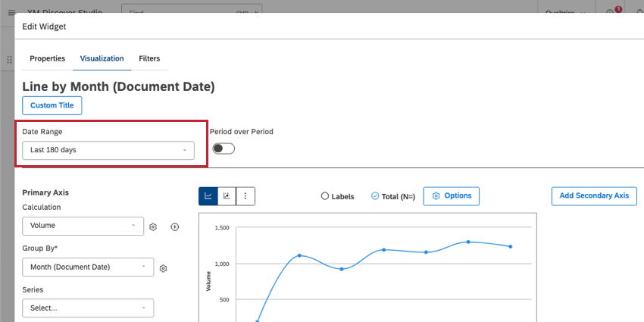Expand the Calculation Volume dropdown
This screenshot has width=644, height=322.
[83, 226]
